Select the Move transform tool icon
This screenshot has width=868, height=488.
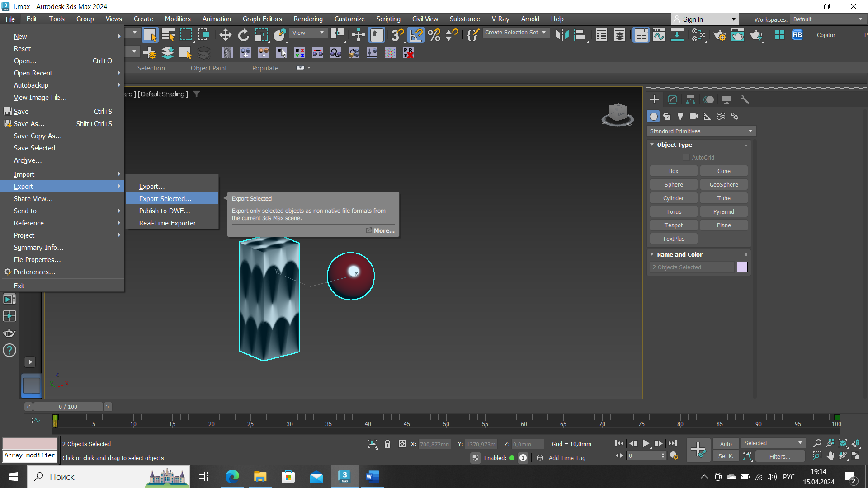coord(225,35)
